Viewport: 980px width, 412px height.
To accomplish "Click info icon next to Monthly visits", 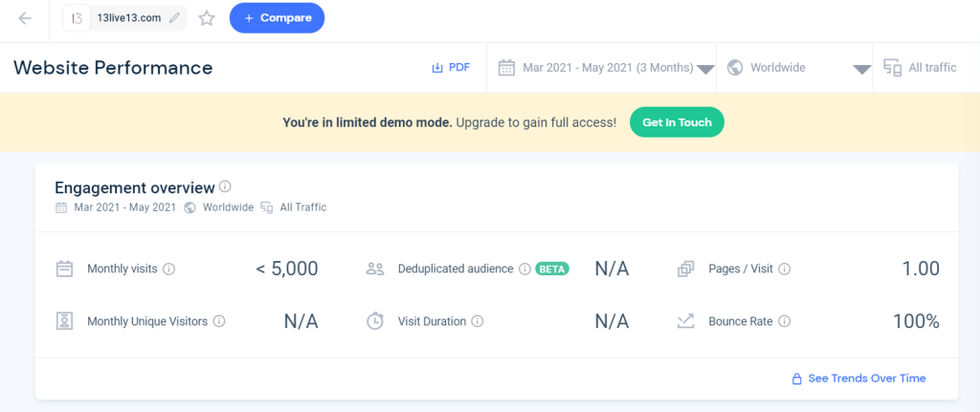I will pyautogui.click(x=169, y=270).
